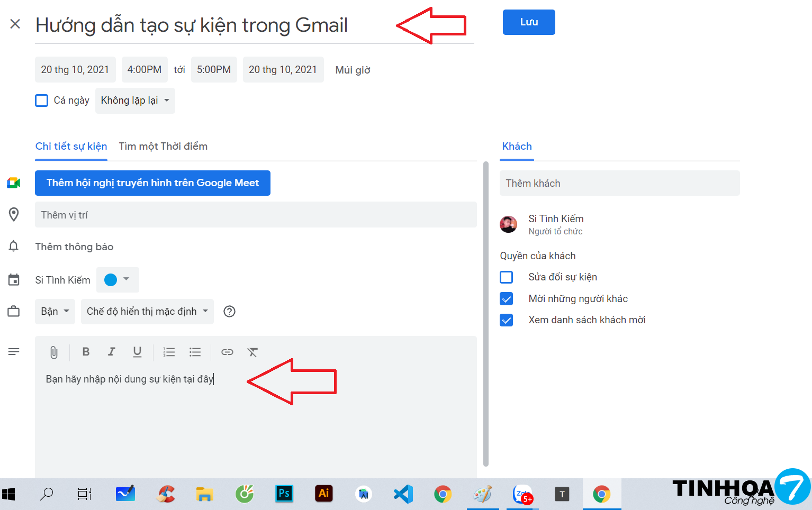The image size is (812, 510).
Task: Click the insert link icon
Action: pyautogui.click(x=227, y=352)
